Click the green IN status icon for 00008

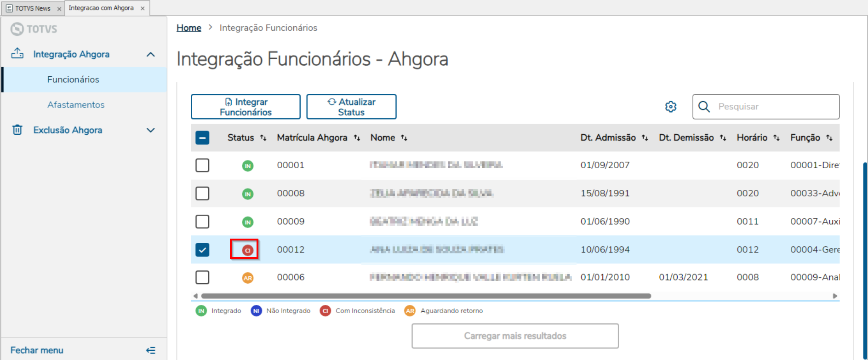click(x=248, y=194)
